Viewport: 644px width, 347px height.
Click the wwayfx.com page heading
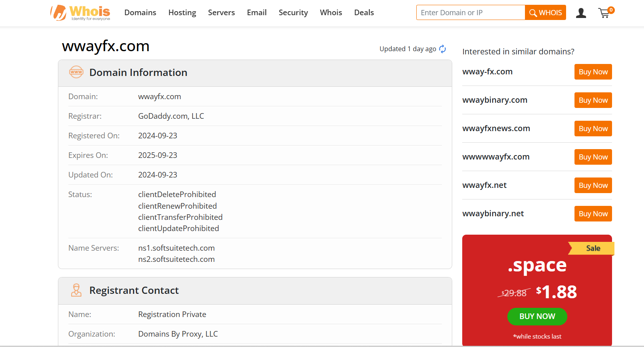105,46
